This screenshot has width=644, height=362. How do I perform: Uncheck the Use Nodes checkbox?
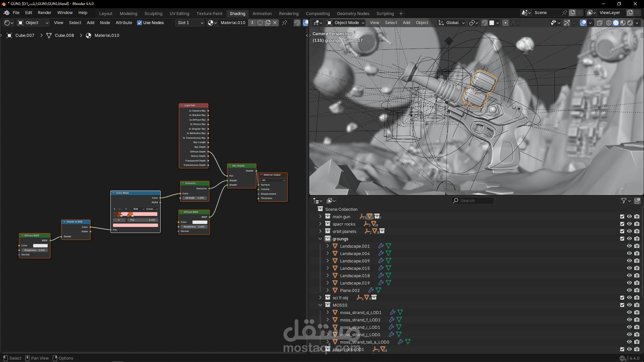[x=140, y=23]
